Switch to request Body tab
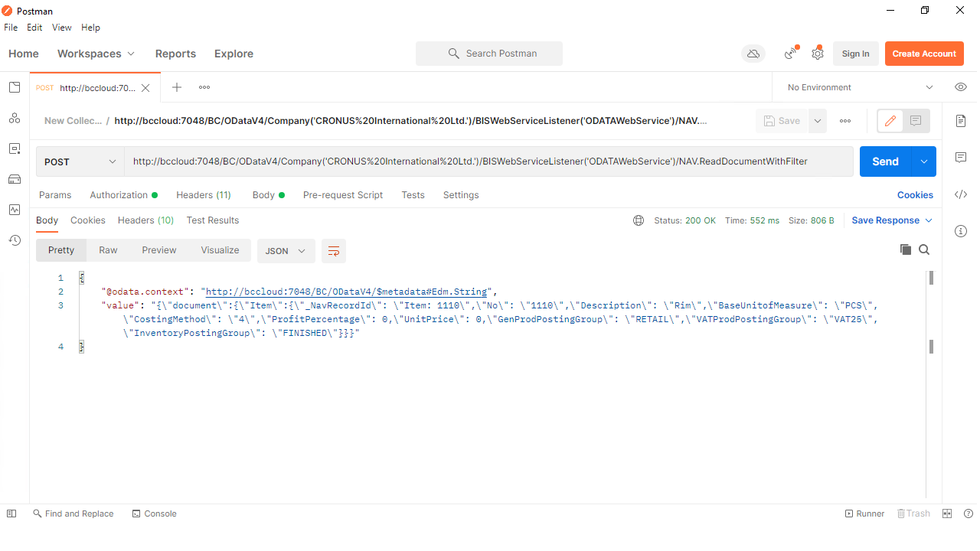The height and width of the screenshot is (551, 980). (268, 195)
